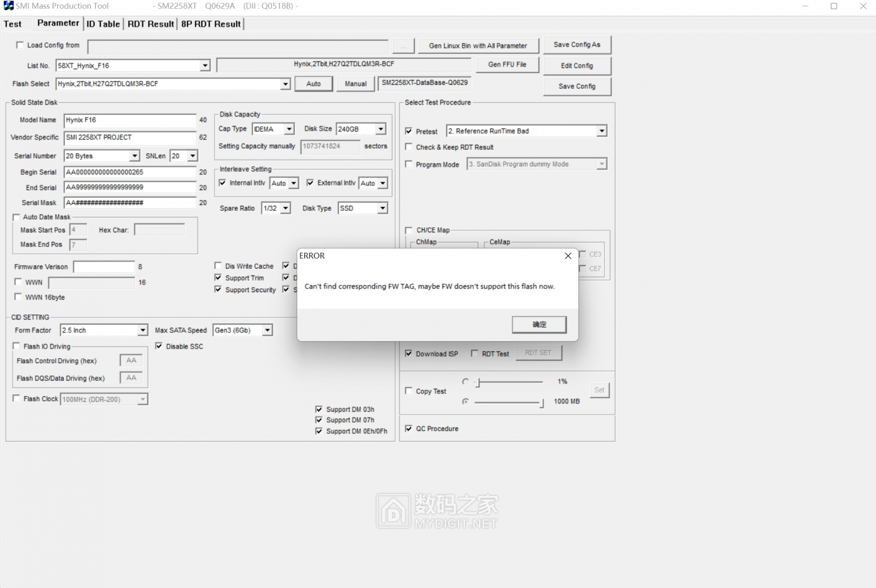This screenshot has width=876, height=588.
Task: Toggle the Dis Write Cache checkbox
Action: [x=218, y=266]
